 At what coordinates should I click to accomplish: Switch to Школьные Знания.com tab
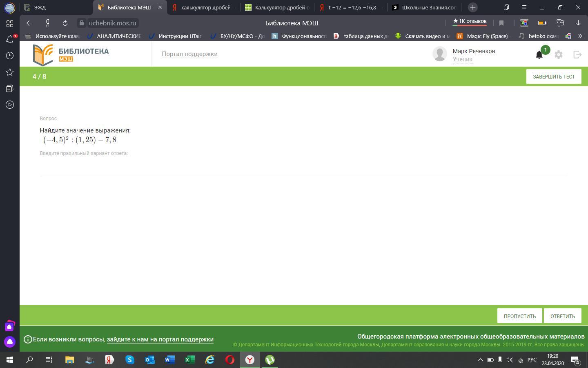(x=424, y=7)
